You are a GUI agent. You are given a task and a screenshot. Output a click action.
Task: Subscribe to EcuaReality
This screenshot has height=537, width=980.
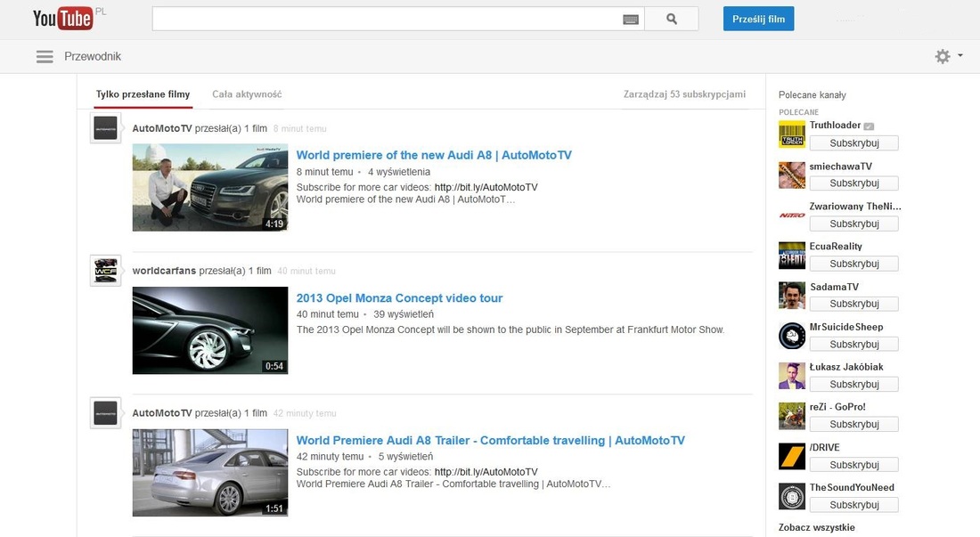854,264
